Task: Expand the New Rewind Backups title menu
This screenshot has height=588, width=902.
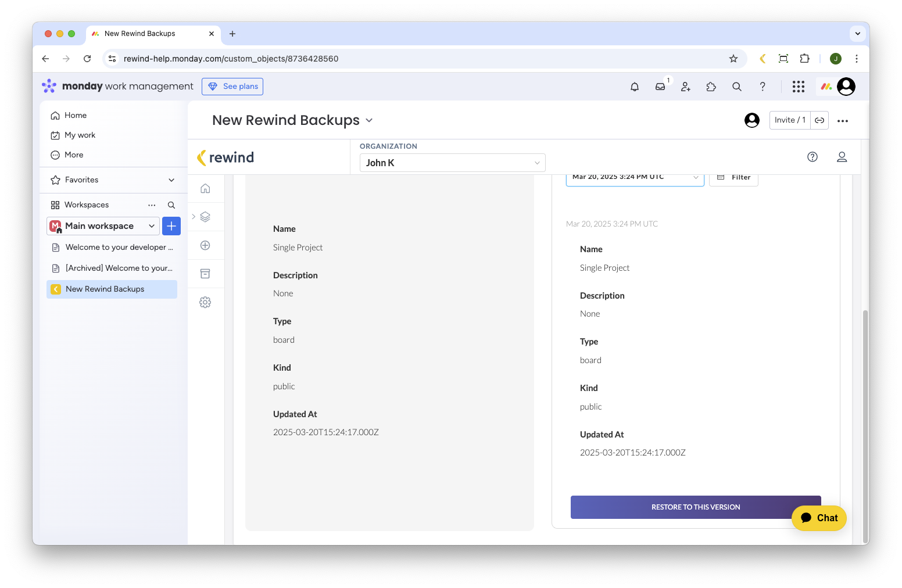Action: point(369,121)
